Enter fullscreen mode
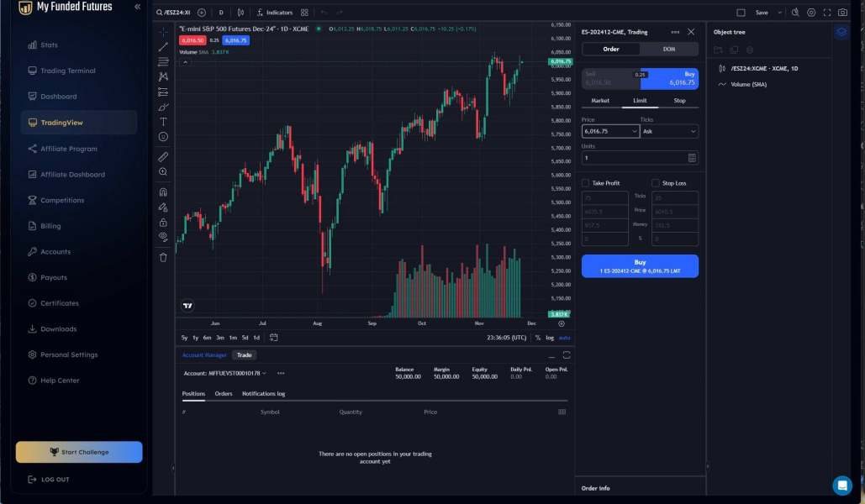Screen dimensions: 865x504 coord(827,12)
